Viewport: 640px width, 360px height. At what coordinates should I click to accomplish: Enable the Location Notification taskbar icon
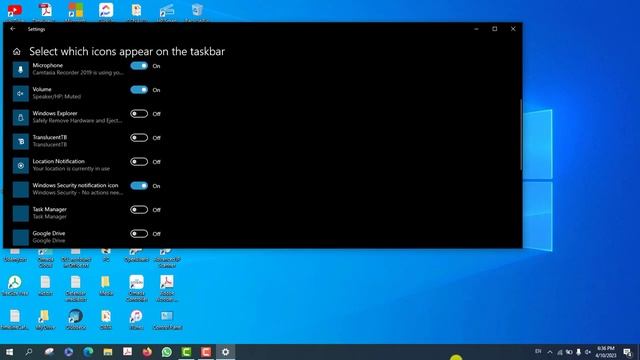[139, 162]
